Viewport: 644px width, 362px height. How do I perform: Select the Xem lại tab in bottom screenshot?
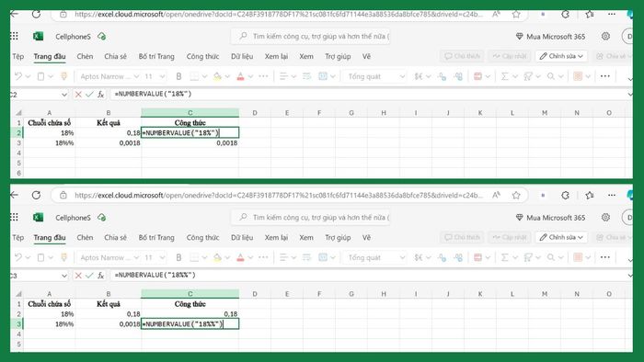tap(276, 238)
